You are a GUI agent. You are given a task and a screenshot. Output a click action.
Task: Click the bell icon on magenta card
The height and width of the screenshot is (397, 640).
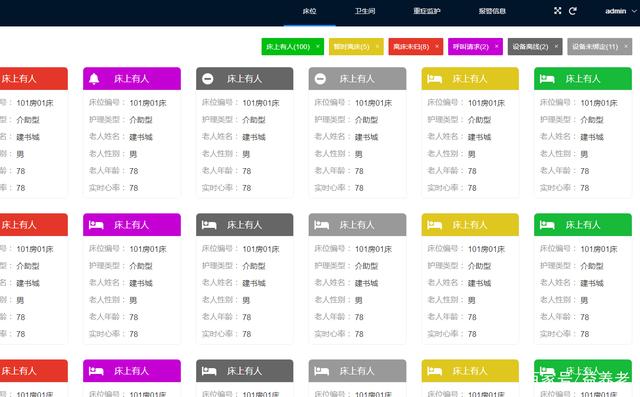(x=94, y=79)
